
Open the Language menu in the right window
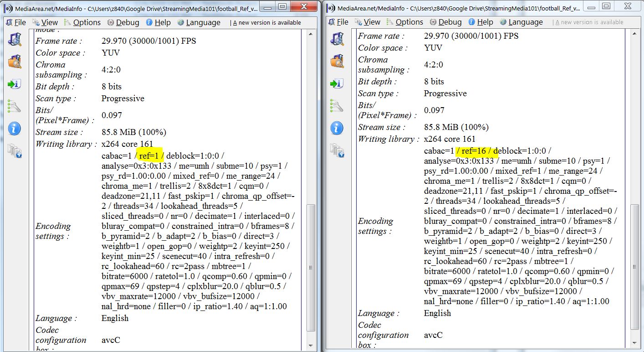pos(522,22)
